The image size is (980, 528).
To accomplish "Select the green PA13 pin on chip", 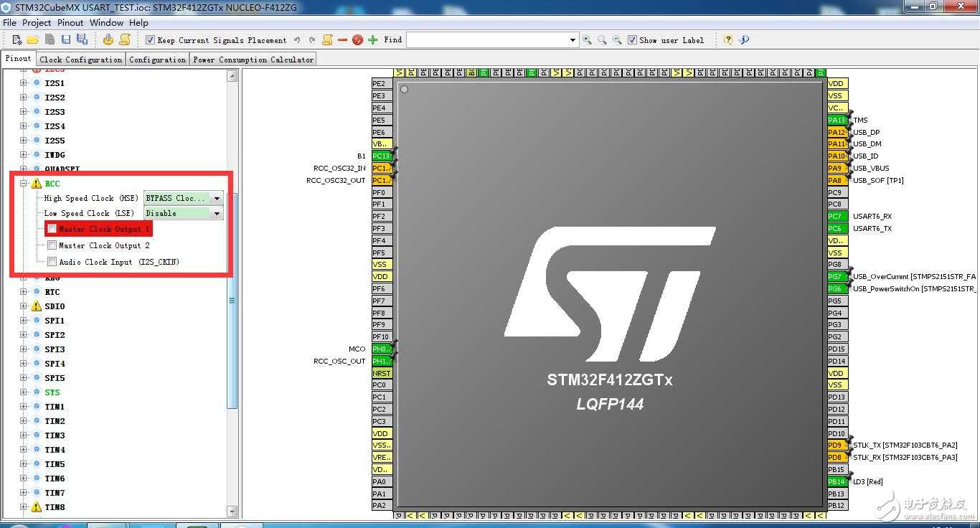I will point(837,120).
